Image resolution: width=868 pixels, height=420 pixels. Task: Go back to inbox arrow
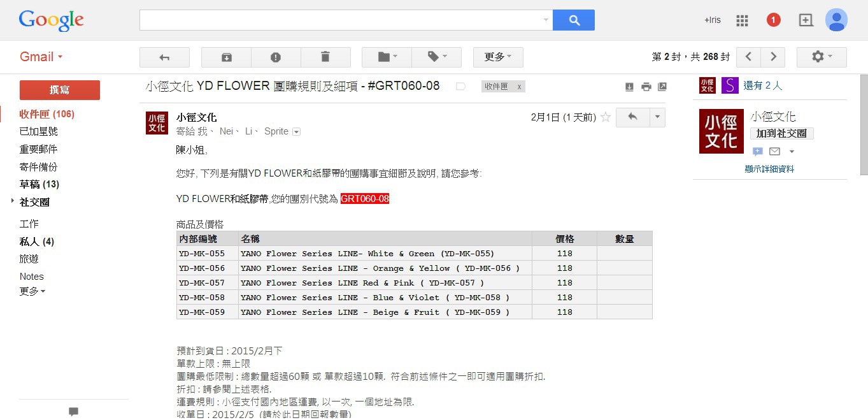[164, 57]
